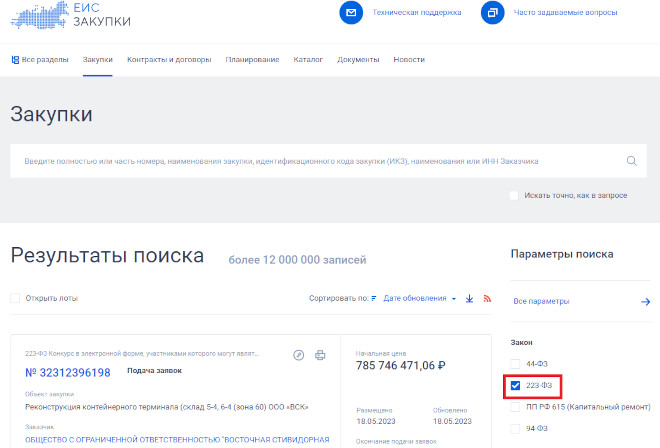660x448 pixels.
Task: Open customer link ОБЩЕСТВО С ОГРАНИЧЕННОЙ ОТВЕТСТВЕННОСТЬЮ ВОСТОЧНАЯ СТИВИДОРНАЯ
Action: click(177, 440)
